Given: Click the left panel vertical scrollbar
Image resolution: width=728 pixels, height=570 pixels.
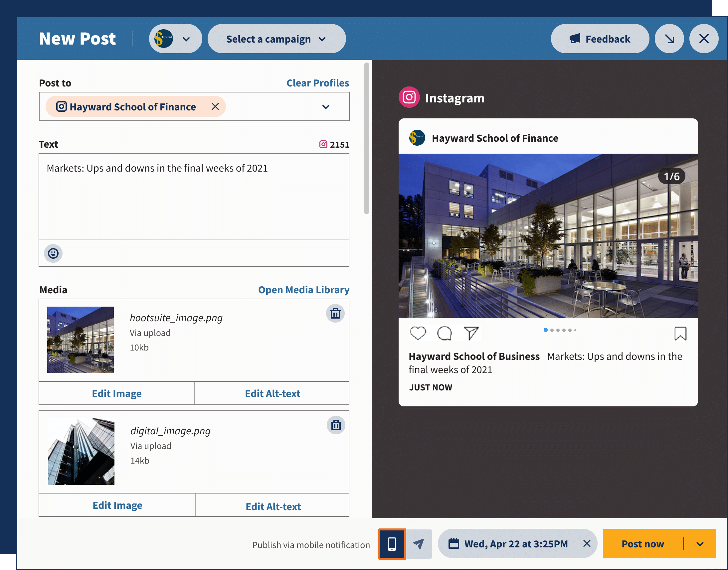Looking at the screenshot, I should 366,138.
